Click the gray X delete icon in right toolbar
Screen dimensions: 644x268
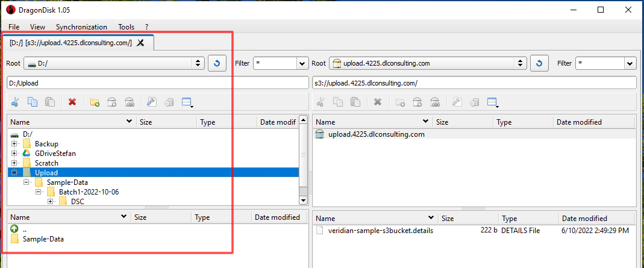pyautogui.click(x=378, y=102)
